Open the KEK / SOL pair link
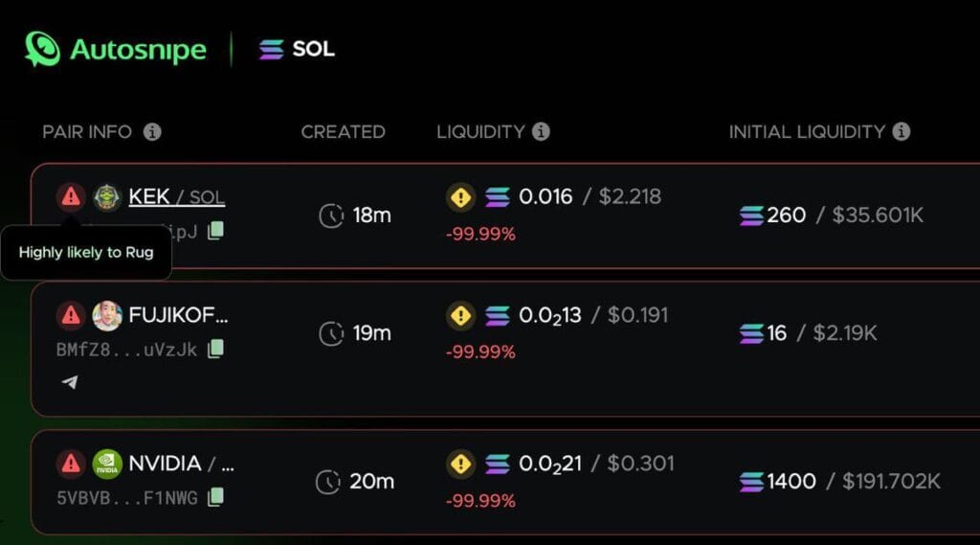Screen dimensions: 980x545 176,197
